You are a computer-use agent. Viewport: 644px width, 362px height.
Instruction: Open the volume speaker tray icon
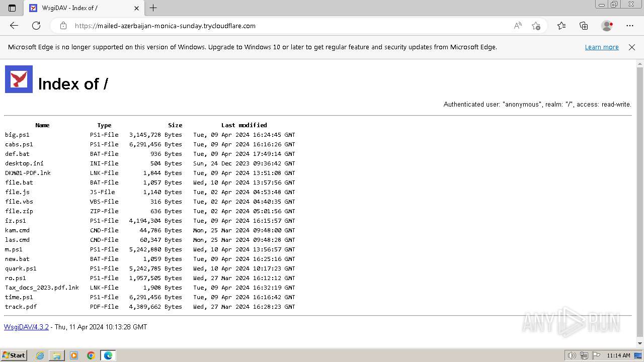tap(572, 355)
